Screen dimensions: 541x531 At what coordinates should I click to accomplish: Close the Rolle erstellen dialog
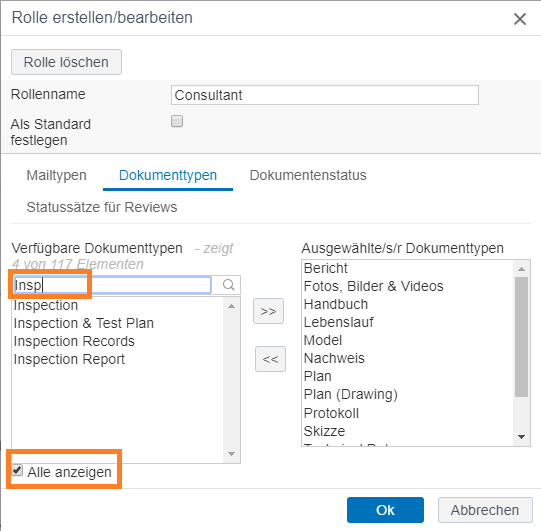pyautogui.click(x=520, y=19)
